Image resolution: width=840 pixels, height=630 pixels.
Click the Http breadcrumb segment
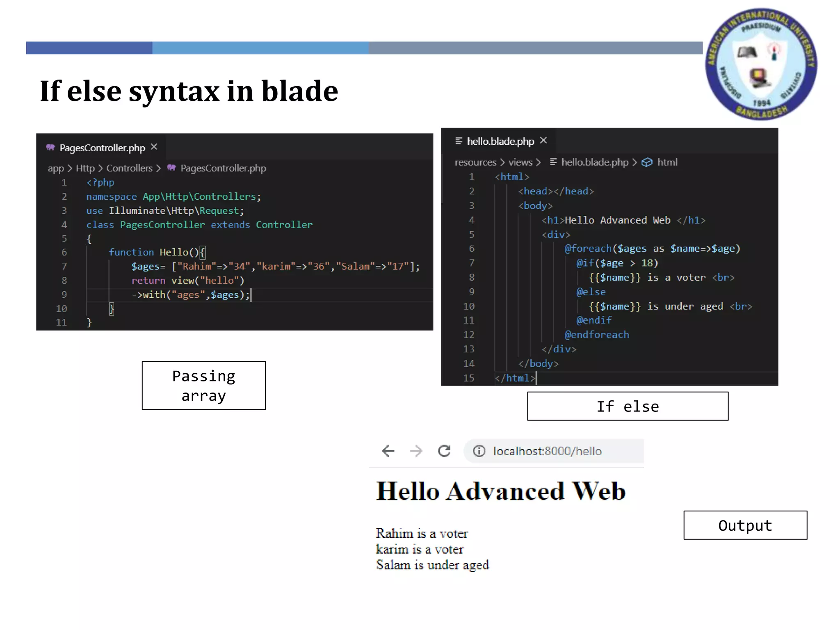[x=85, y=168]
